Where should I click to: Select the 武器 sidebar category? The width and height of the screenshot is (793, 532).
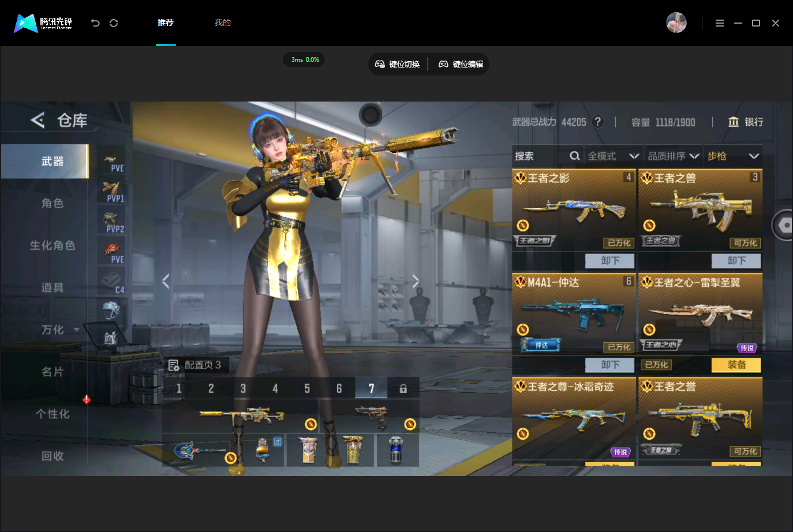45,162
